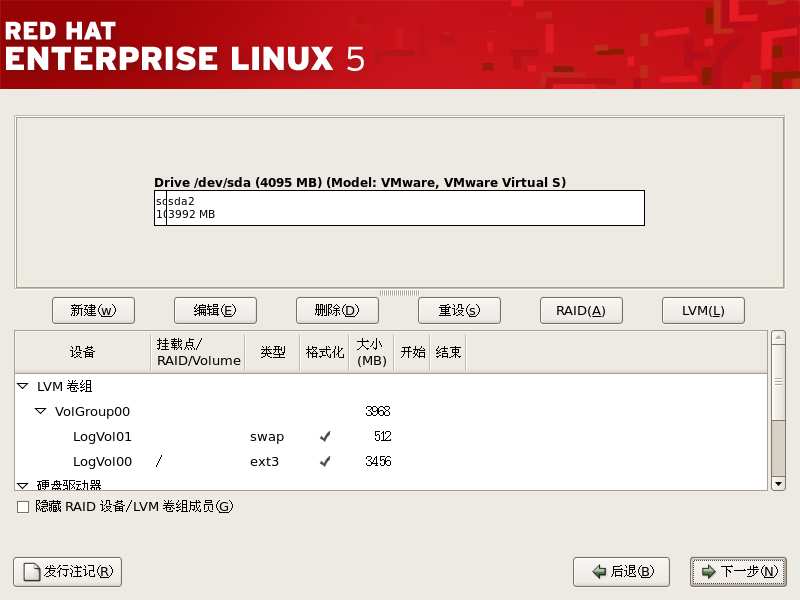The width and height of the screenshot is (800, 600).
Task: Sort by the 设备 column header
Action: click(83, 352)
